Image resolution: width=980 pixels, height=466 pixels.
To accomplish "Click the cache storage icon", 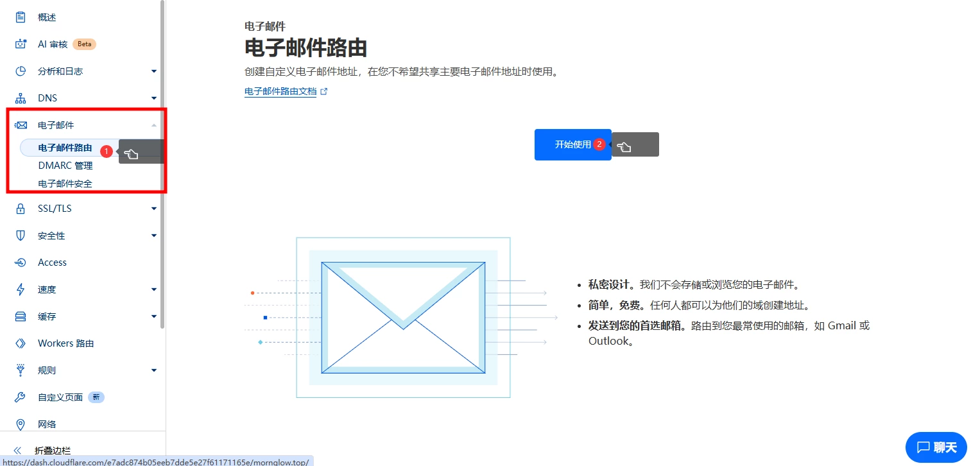I will 21,316.
